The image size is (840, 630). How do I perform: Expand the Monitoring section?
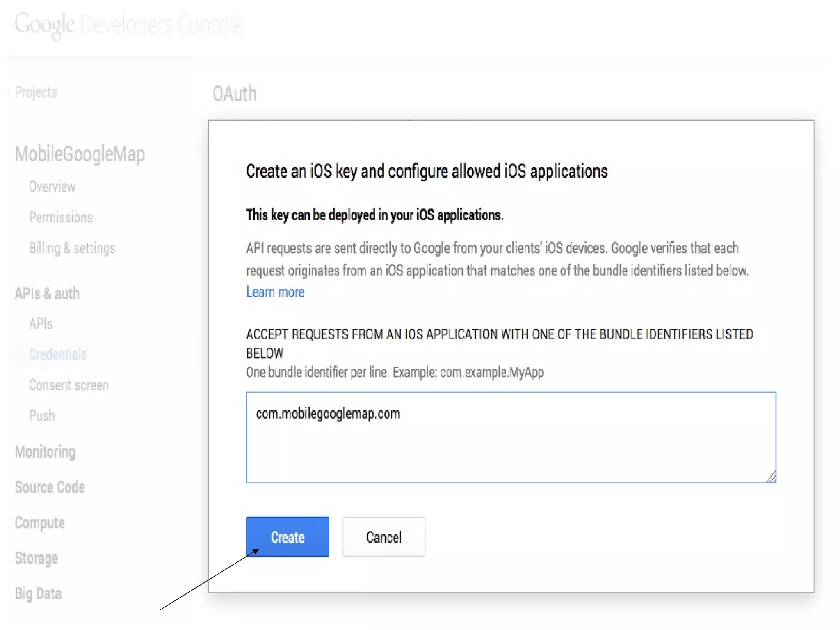[x=45, y=452]
